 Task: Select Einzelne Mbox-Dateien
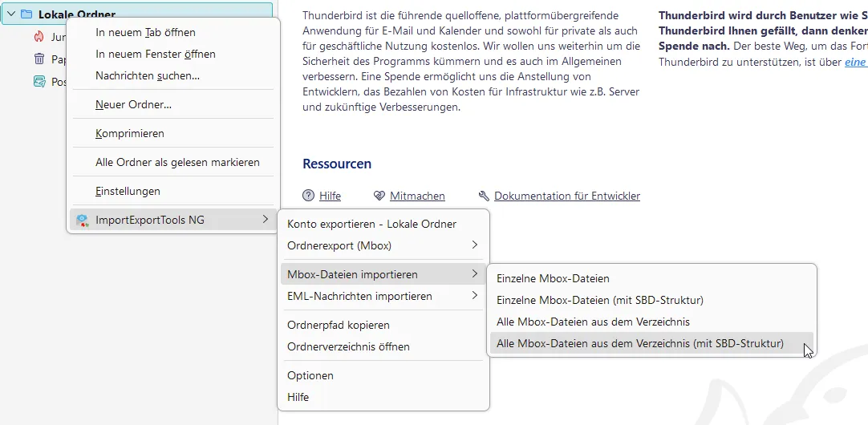[x=651, y=279]
